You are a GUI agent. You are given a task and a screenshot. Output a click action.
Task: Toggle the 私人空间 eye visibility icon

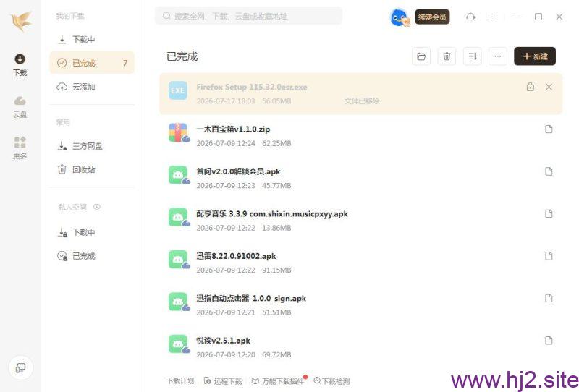point(97,207)
